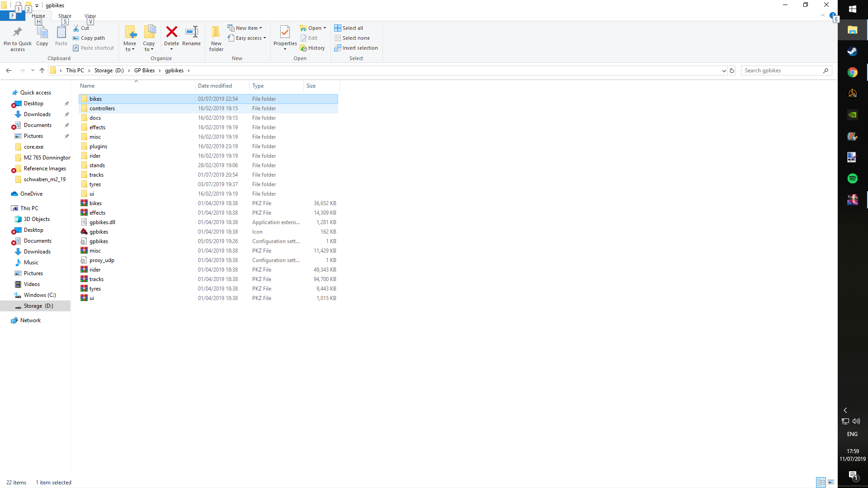Open 3D Objects under This PC
The width and height of the screenshot is (868, 488).
click(x=37, y=219)
